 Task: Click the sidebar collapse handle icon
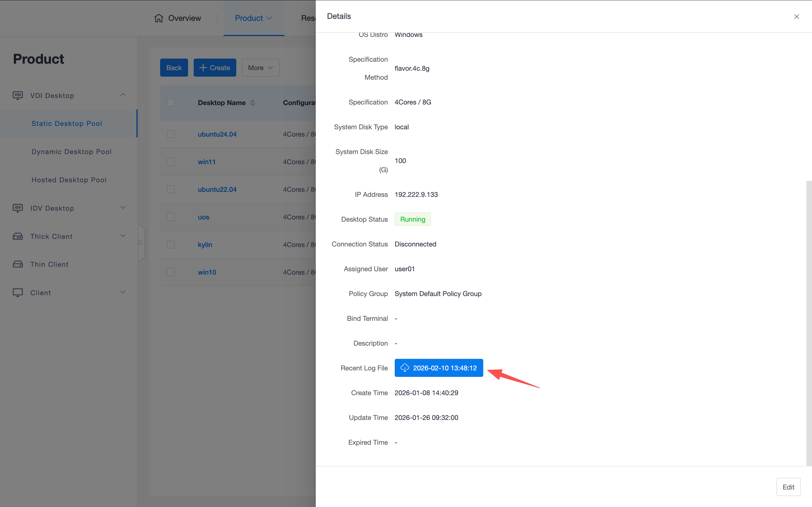(x=141, y=243)
